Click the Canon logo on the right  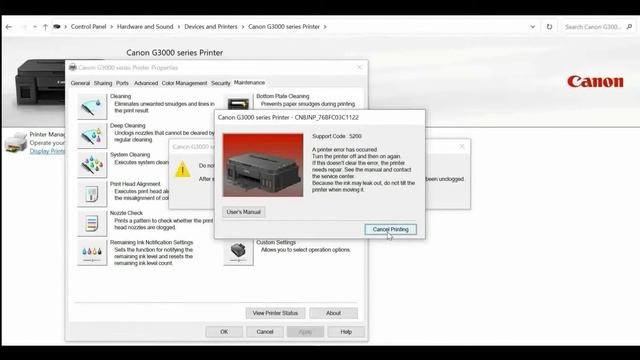[x=595, y=82]
